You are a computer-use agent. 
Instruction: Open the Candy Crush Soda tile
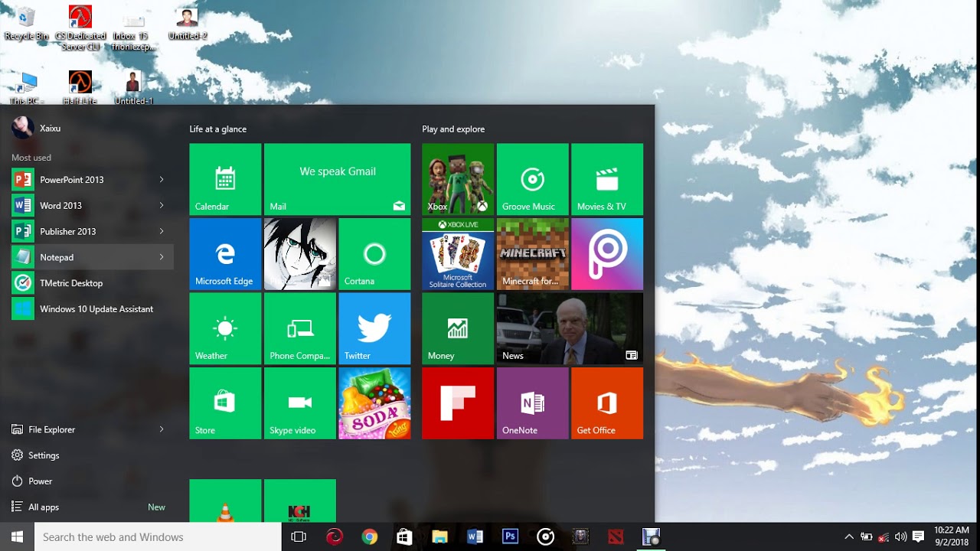(x=374, y=403)
